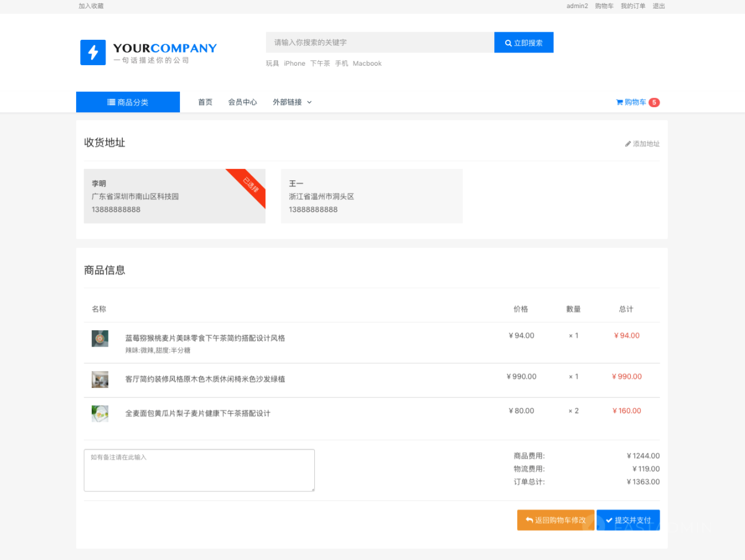Open 会员中心 in navigation bar
This screenshot has height=560, width=745.
(x=242, y=103)
